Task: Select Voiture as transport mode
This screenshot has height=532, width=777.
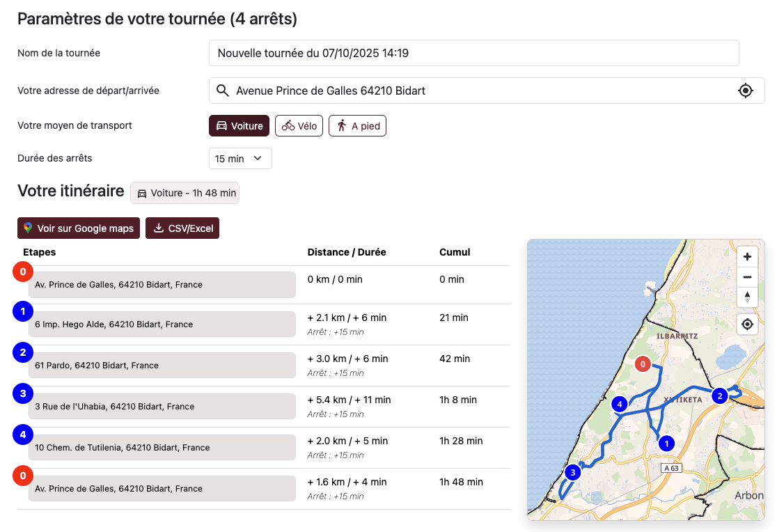Action: tap(239, 126)
